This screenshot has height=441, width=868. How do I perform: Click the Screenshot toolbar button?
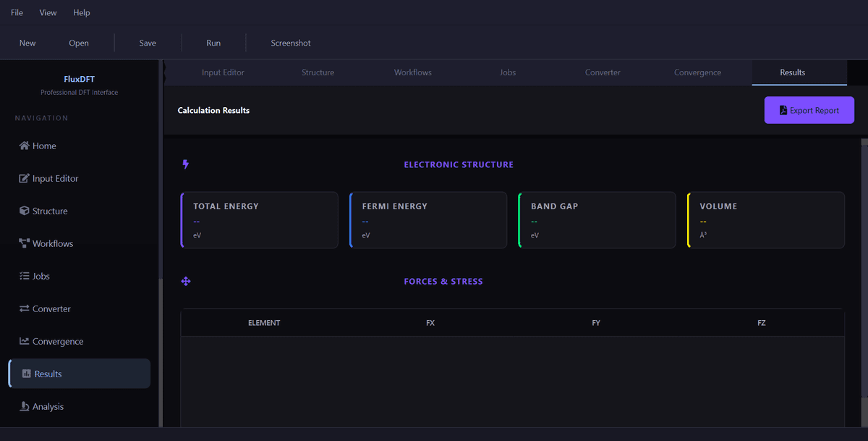(291, 43)
